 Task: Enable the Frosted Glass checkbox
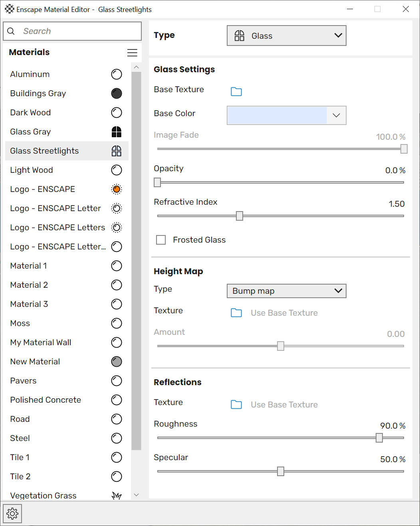coord(161,240)
